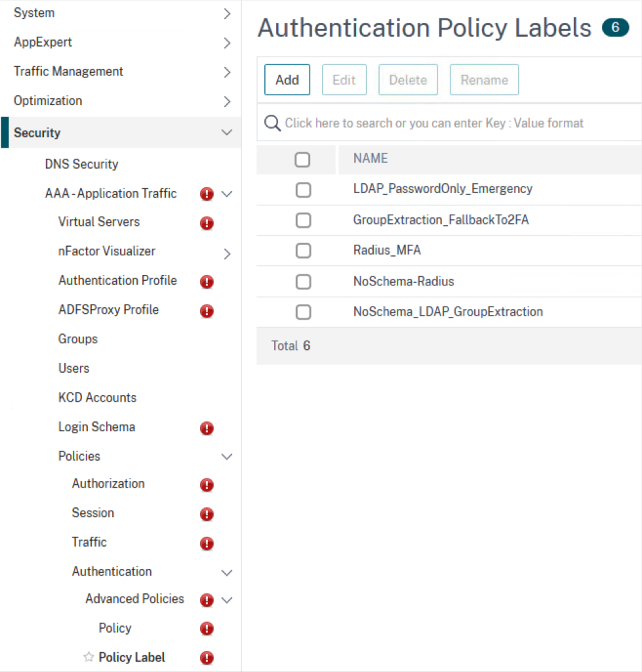Click the search magnifier icon

(x=272, y=123)
